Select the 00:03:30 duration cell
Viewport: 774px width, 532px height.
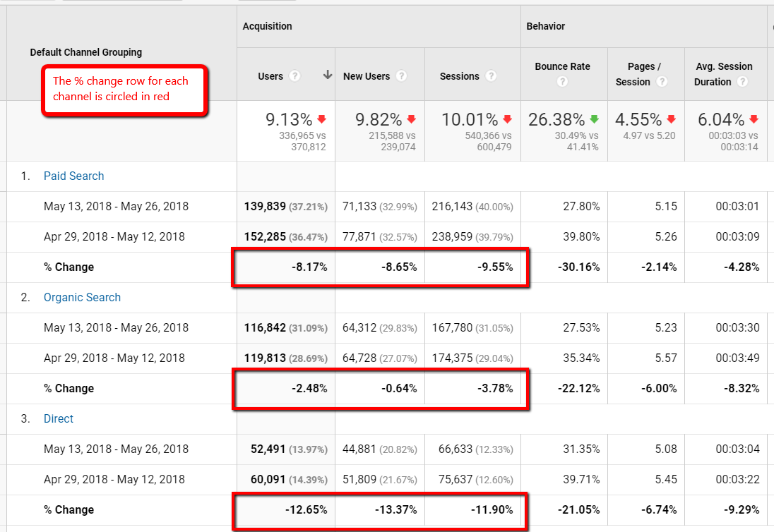737,328
